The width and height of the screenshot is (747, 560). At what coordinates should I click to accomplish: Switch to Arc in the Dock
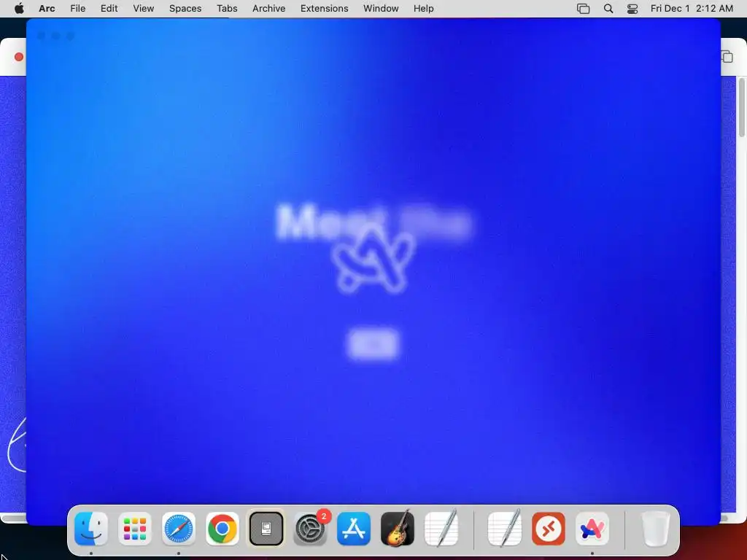click(x=592, y=529)
